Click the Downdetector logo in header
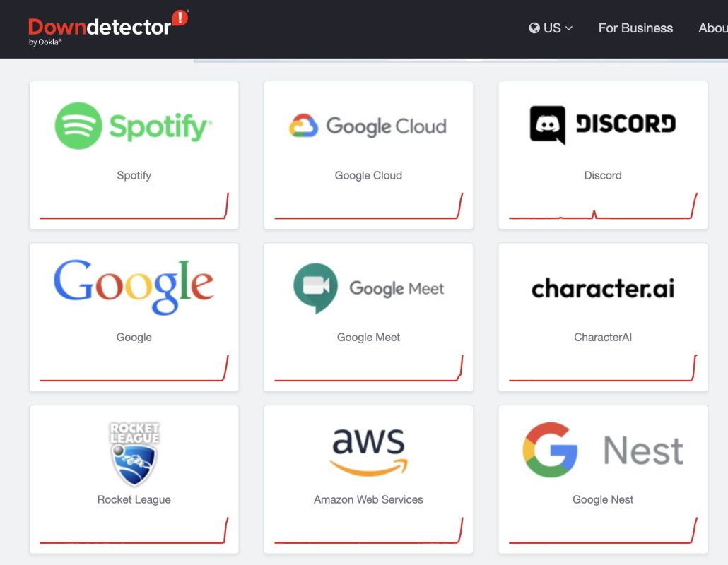 pos(108,28)
